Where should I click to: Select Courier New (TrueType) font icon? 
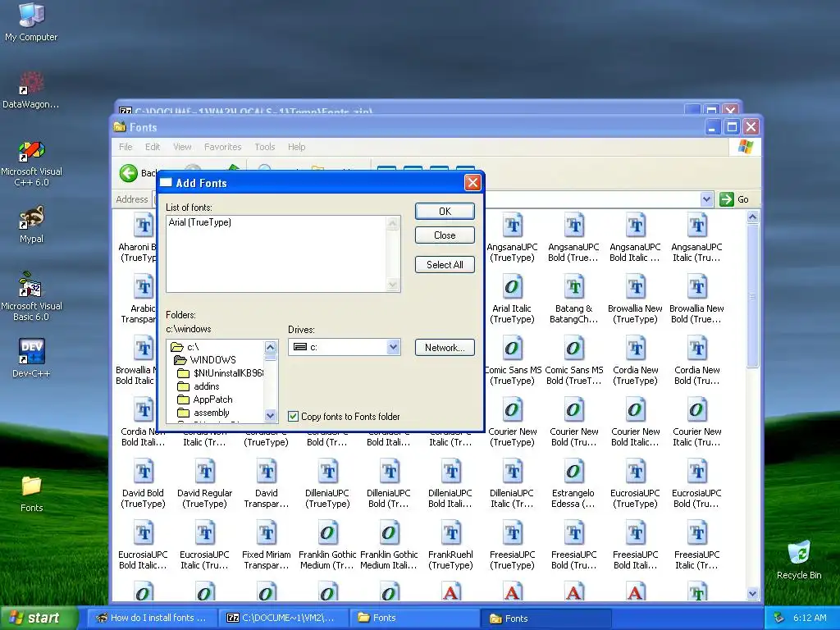click(x=512, y=422)
